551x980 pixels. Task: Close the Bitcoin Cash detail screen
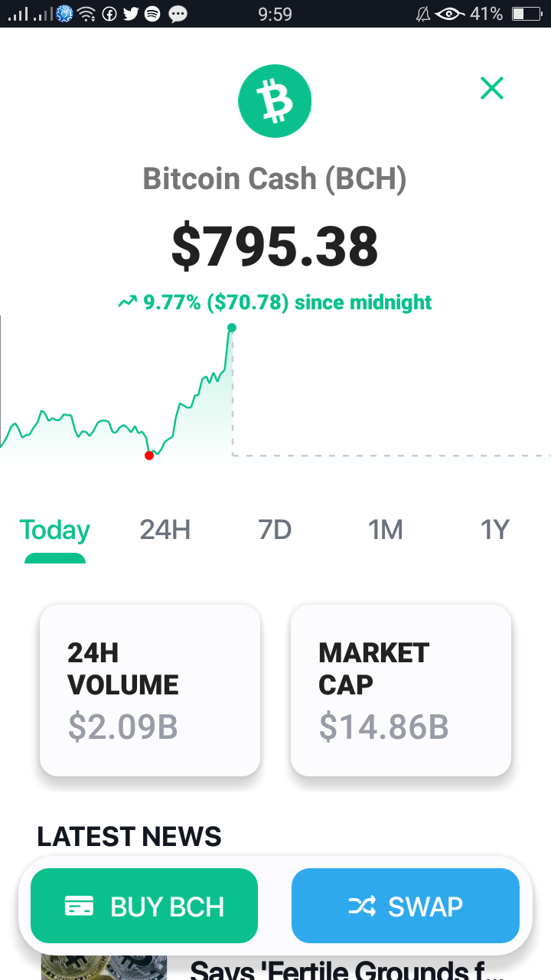click(x=491, y=88)
